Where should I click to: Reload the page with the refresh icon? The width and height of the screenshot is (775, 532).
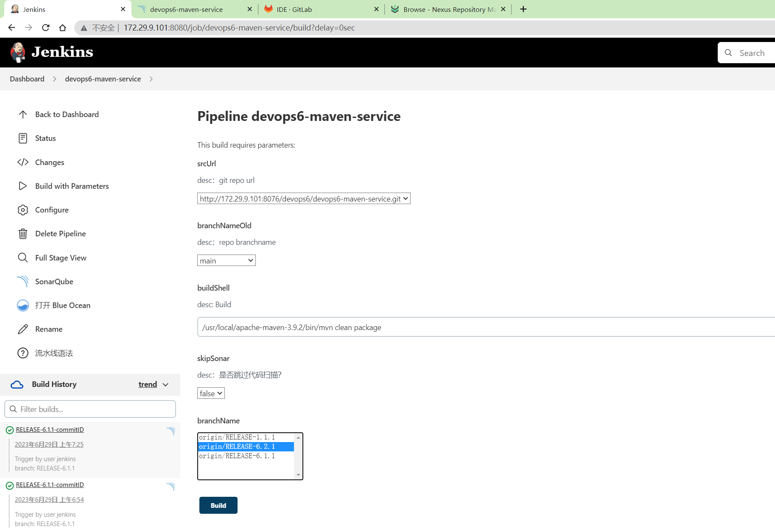click(45, 28)
